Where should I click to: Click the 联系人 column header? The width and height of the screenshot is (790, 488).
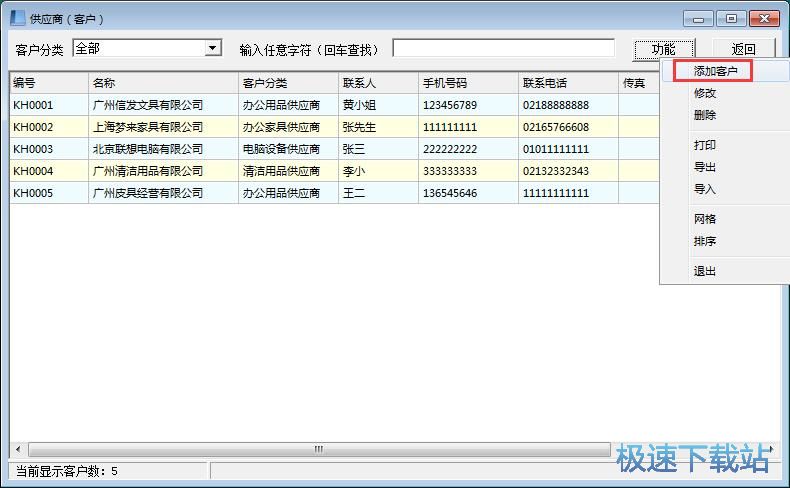point(378,83)
